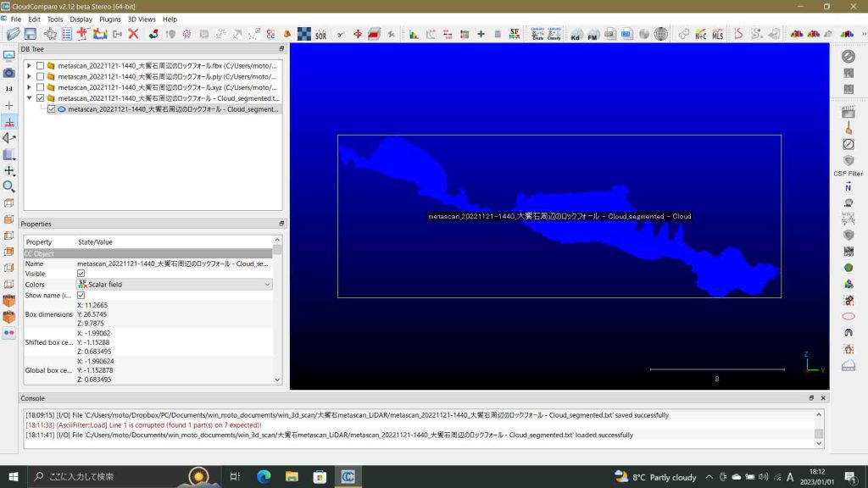The width and height of the screenshot is (868, 488).
Task: Toggle checkbox for the .ply entry in DB Tree
Action: click(41, 76)
